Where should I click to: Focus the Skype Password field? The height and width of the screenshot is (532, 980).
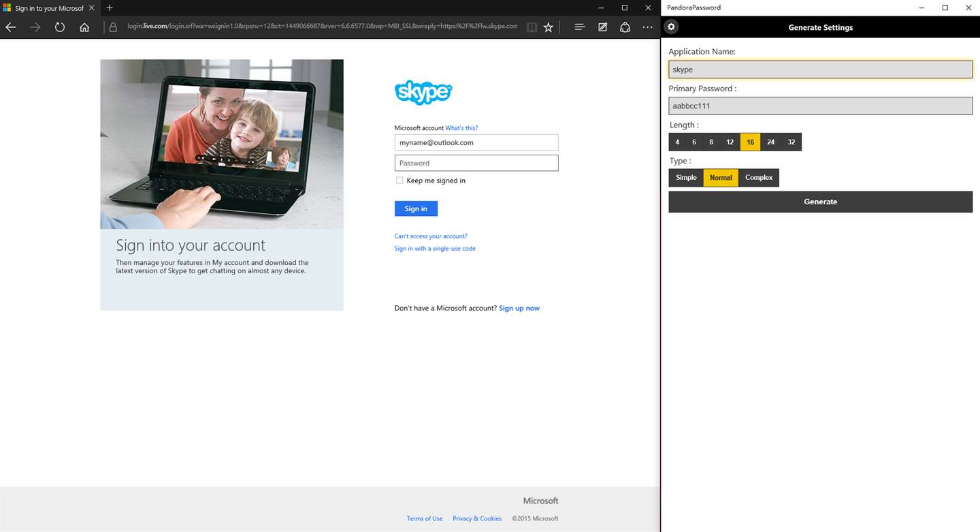coord(476,163)
